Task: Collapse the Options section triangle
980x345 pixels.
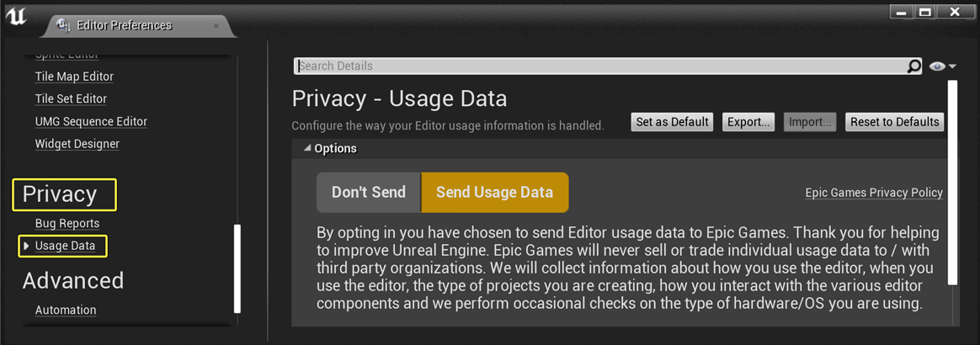Action: tap(306, 149)
